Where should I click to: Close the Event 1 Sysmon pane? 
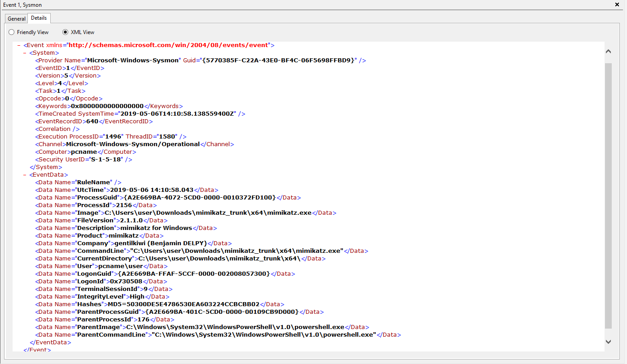(x=617, y=4)
